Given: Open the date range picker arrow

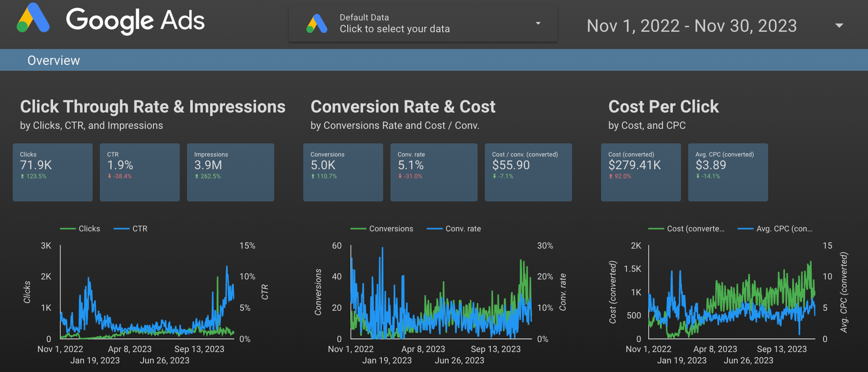Looking at the screenshot, I should [x=839, y=26].
